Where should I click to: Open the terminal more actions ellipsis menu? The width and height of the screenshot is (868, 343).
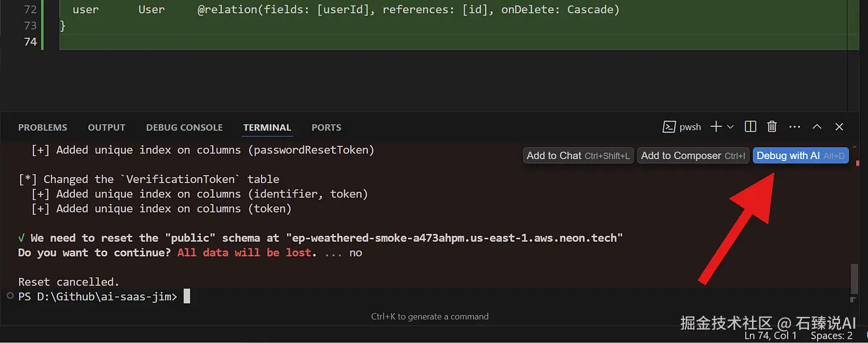795,127
